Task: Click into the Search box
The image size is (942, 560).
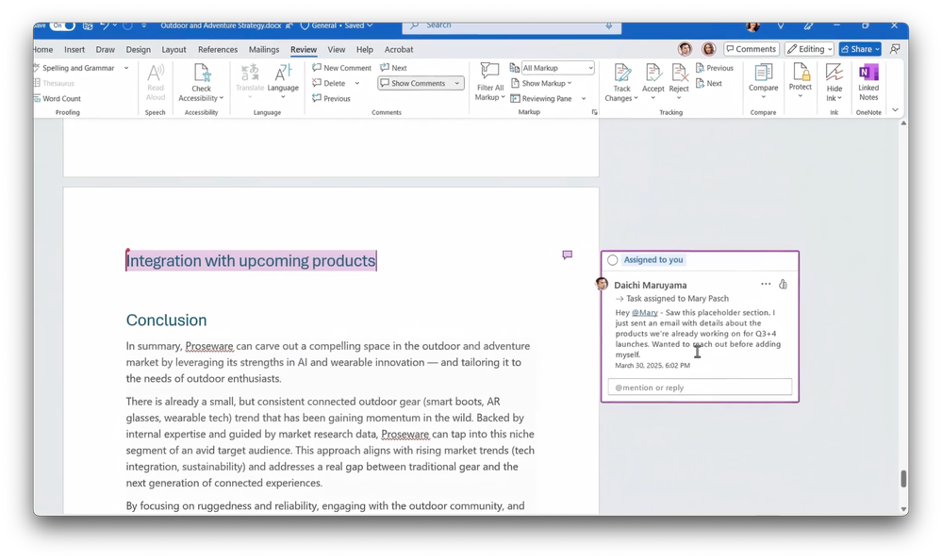Action: [x=511, y=25]
